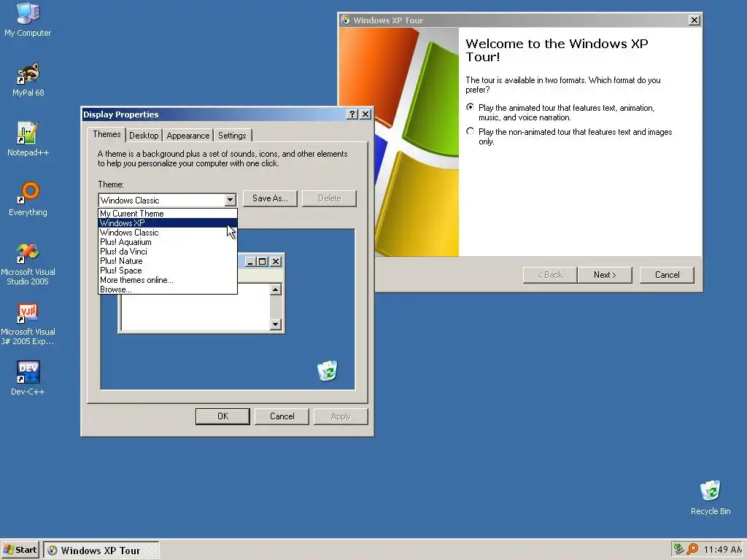Click the Windows XP Tour title bar icon

346,20
